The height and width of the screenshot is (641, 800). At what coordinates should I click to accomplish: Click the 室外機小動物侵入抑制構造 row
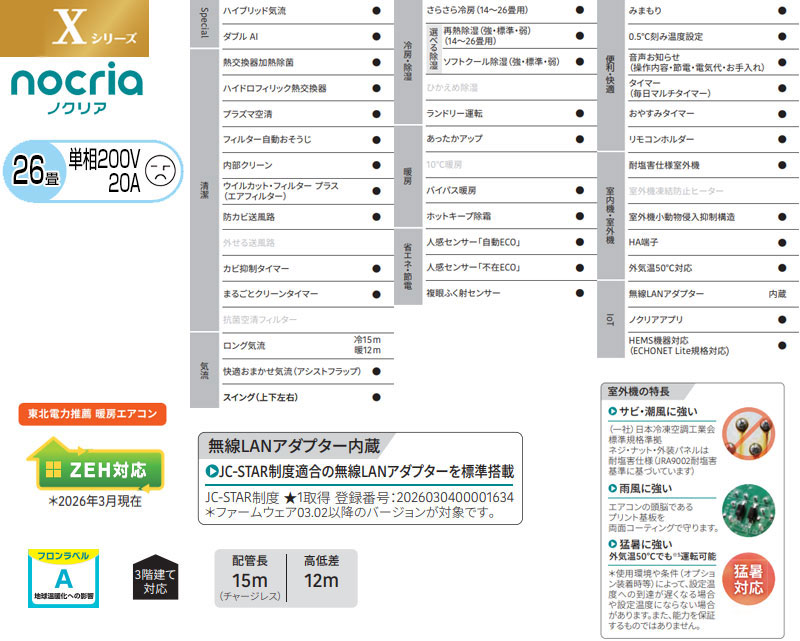(713, 217)
